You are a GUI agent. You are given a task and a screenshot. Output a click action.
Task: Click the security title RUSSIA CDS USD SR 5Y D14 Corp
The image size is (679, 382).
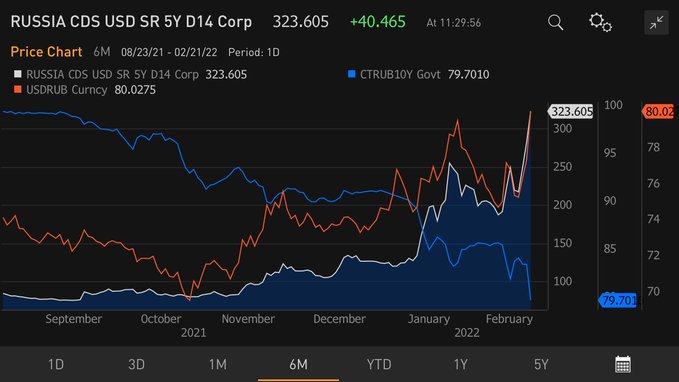coord(131,22)
